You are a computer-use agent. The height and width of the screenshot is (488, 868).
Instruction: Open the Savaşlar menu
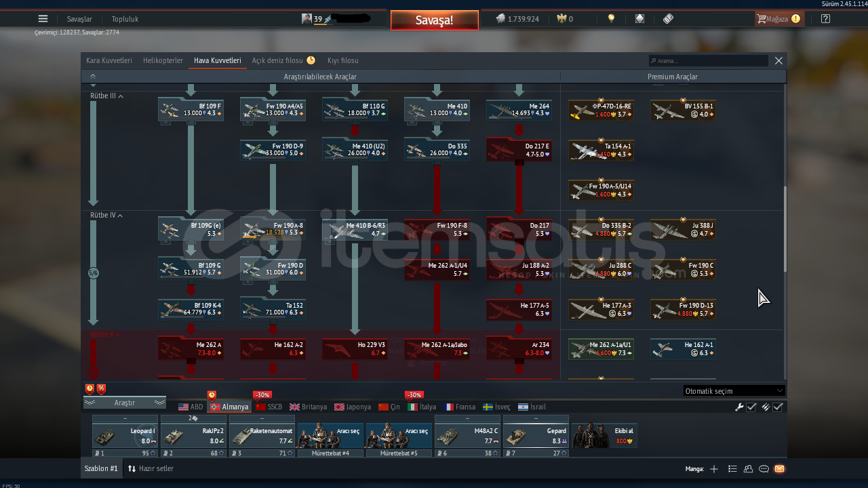[79, 19]
